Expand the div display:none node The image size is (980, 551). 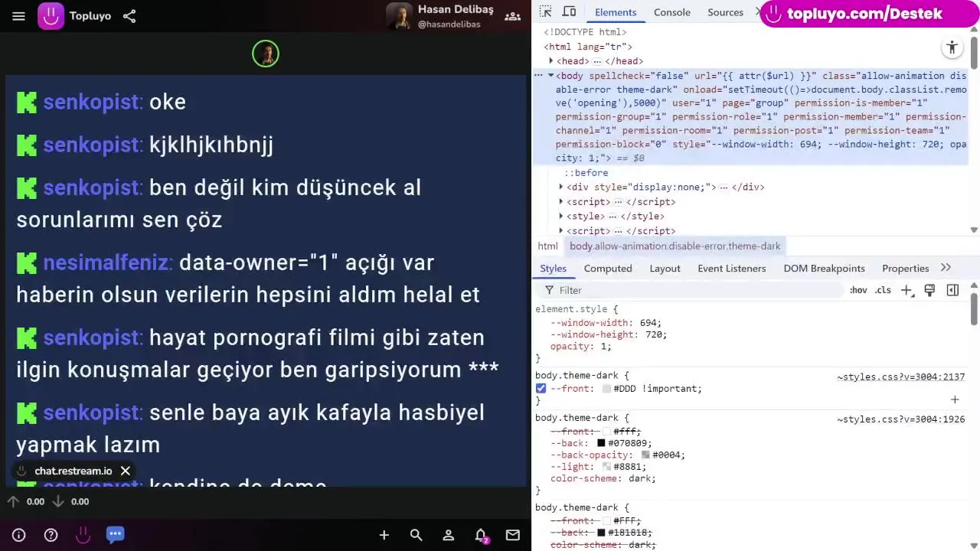561,187
